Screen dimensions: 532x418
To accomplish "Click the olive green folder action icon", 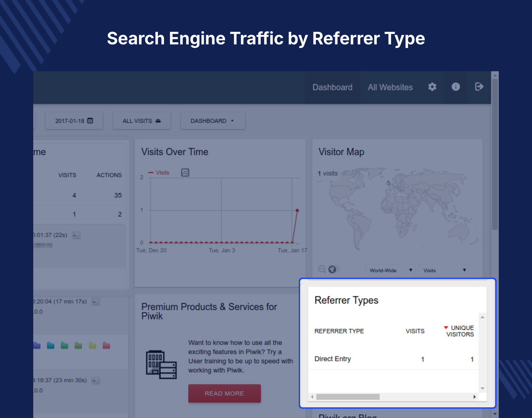I will click(78, 345).
